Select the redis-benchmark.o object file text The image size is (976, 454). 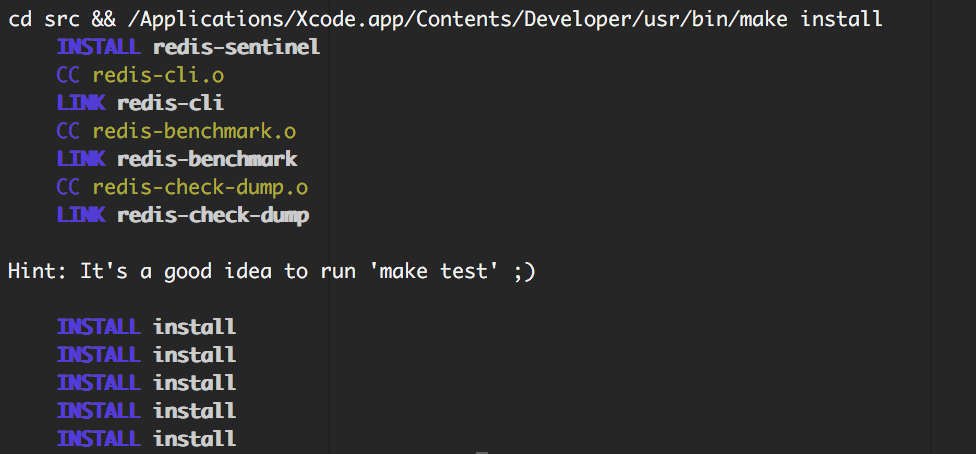click(194, 131)
